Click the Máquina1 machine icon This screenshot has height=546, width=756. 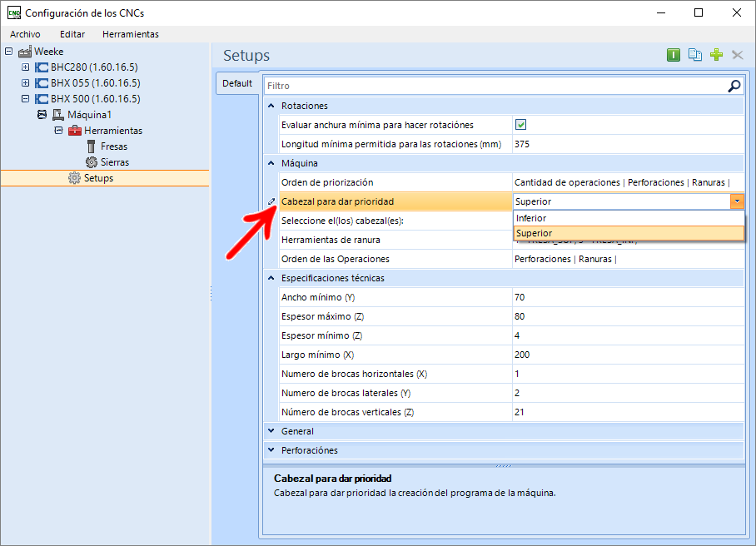58,115
